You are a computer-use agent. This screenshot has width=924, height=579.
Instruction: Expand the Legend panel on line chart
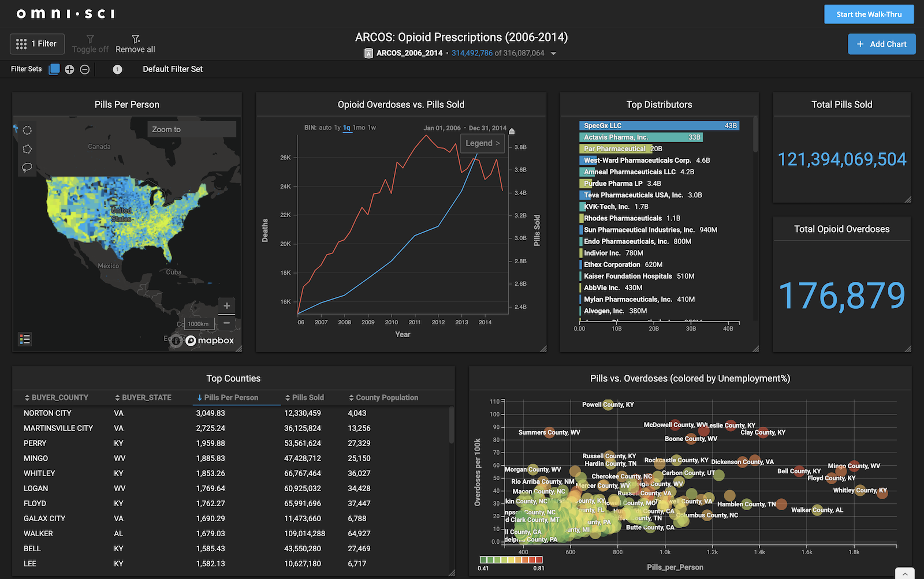(x=483, y=143)
